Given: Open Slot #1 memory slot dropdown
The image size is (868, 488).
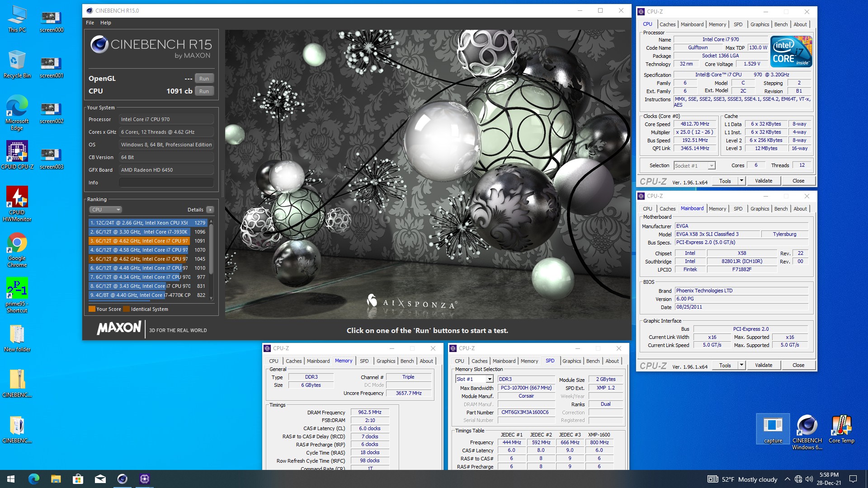Looking at the screenshot, I should 474,379.
